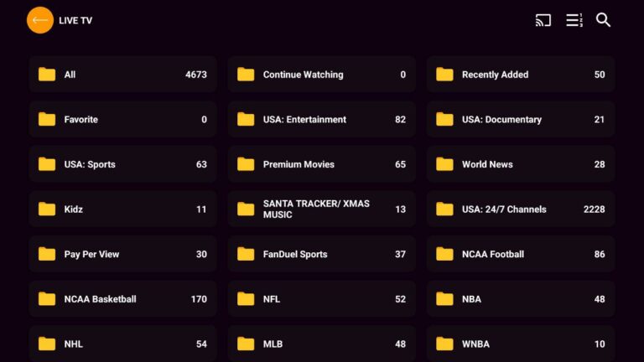Click the folder icon beside Favorite

[x=47, y=120]
